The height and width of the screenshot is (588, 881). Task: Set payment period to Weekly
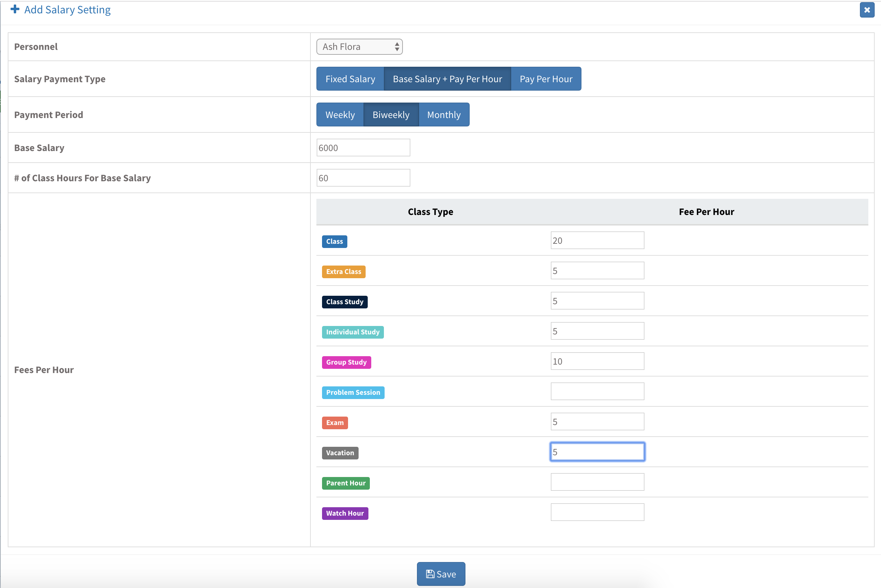[x=340, y=115]
